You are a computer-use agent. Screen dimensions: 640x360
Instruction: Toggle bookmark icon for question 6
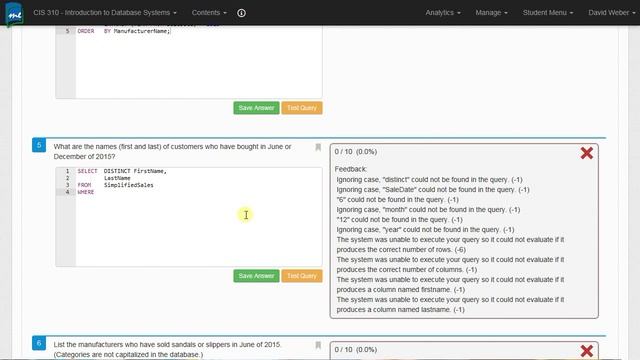coord(318,345)
